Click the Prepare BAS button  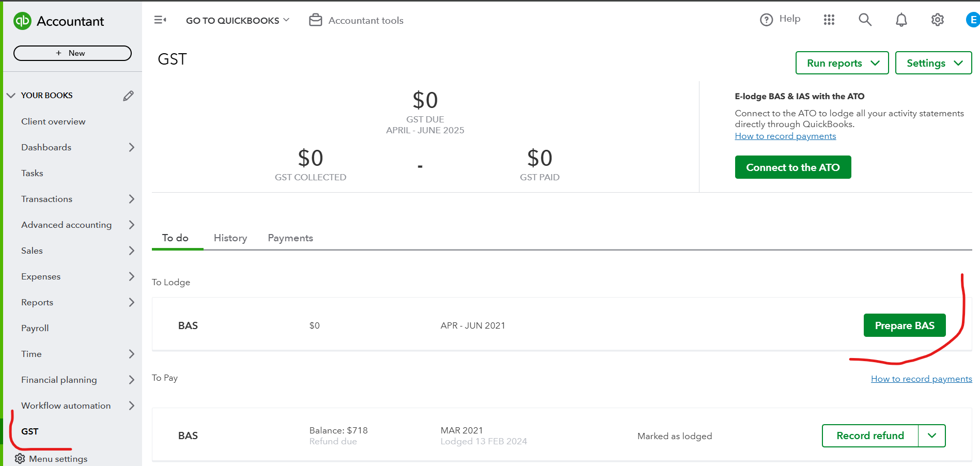point(905,325)
